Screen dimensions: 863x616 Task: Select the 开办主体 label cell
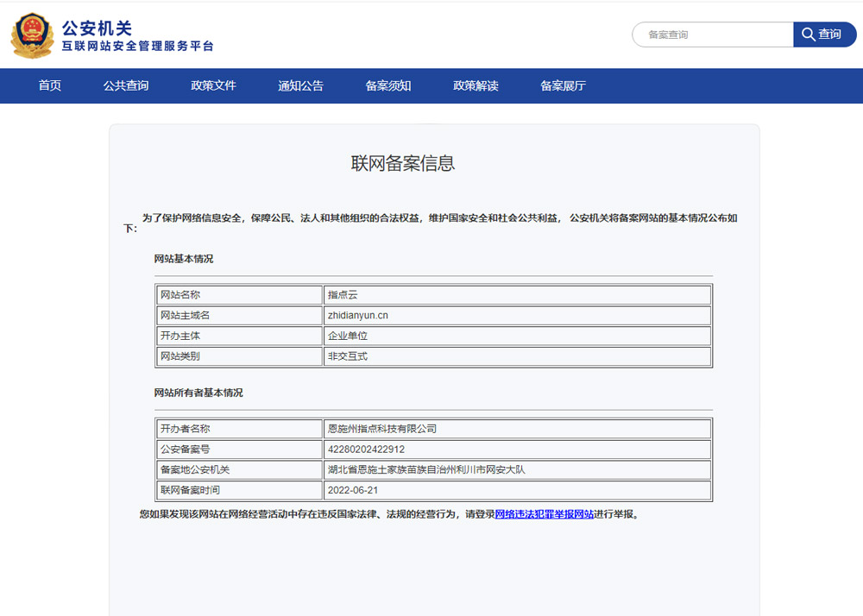239,336
